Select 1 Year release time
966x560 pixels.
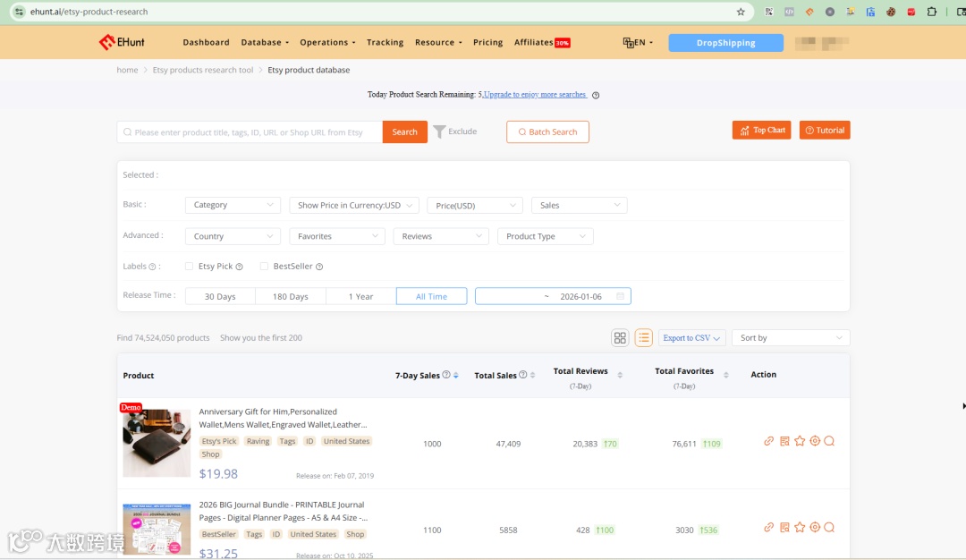pyautogui.click(x=361, y=296)
